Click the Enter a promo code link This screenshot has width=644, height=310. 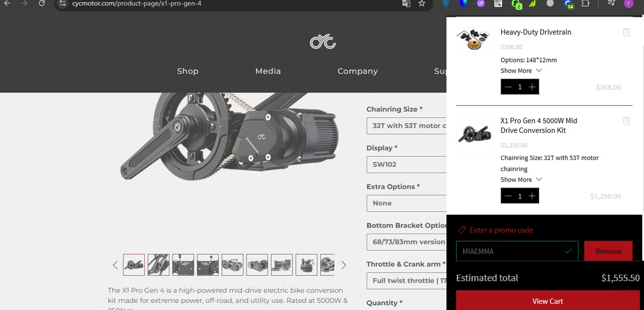[501, 230]
